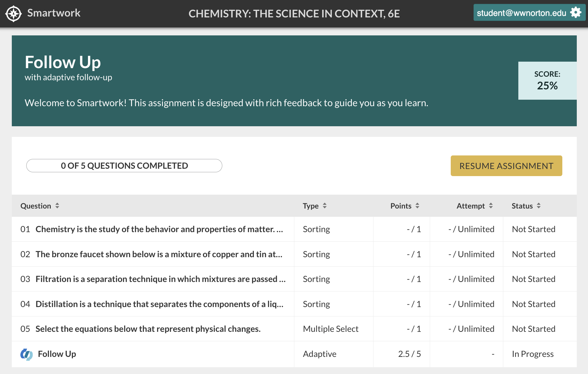Sort by Status column arrows
Viewport: 588px width, 374px height.
coord(539,206)
